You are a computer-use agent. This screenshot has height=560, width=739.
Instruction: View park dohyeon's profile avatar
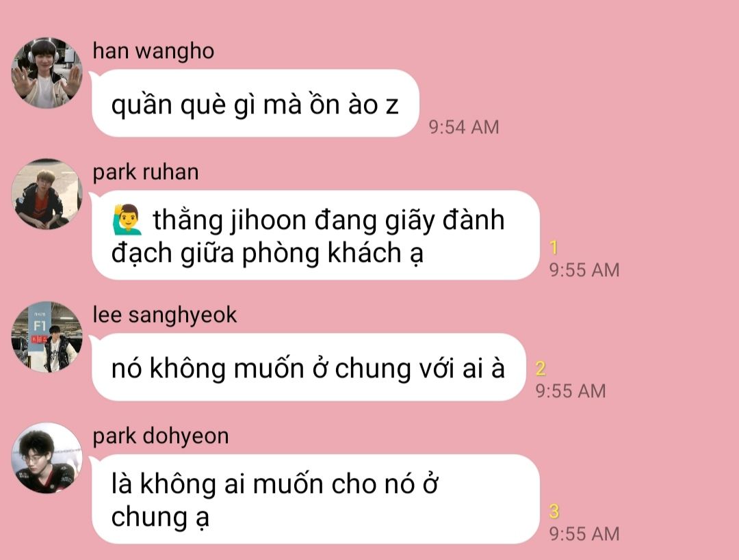pos(47,458)
